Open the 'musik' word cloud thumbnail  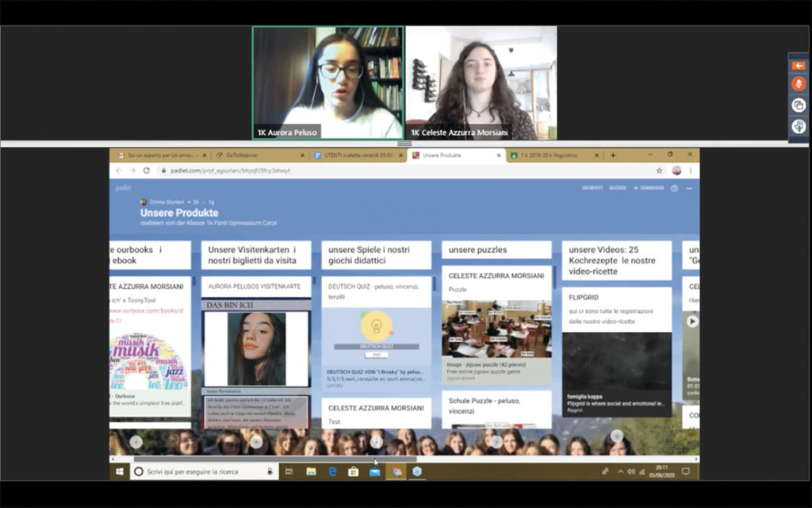(x=149, y=362)
